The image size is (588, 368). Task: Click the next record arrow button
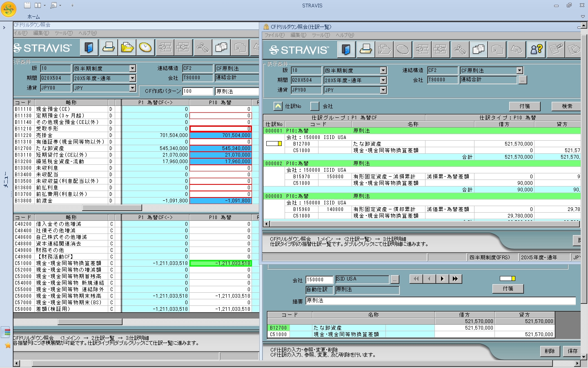click(442, 279)
